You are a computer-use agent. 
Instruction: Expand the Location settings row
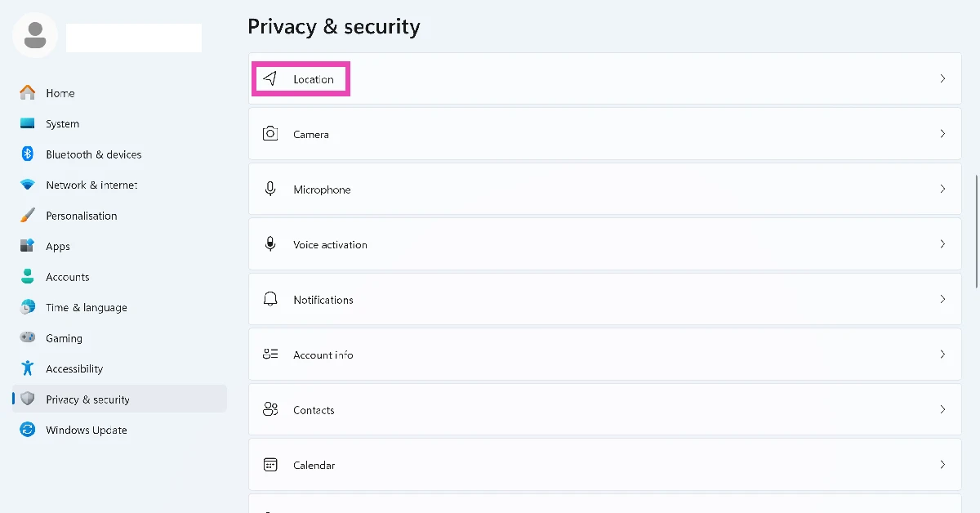(942, 78)
